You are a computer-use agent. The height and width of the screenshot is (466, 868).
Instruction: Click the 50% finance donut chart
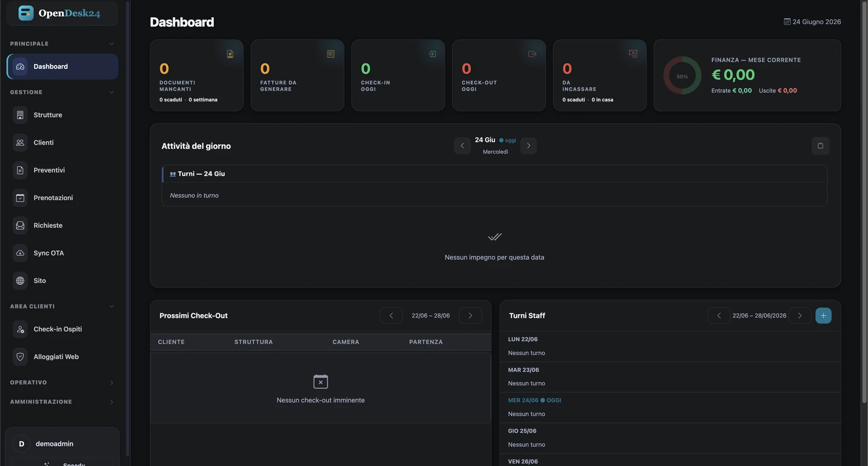coord(682,76)
